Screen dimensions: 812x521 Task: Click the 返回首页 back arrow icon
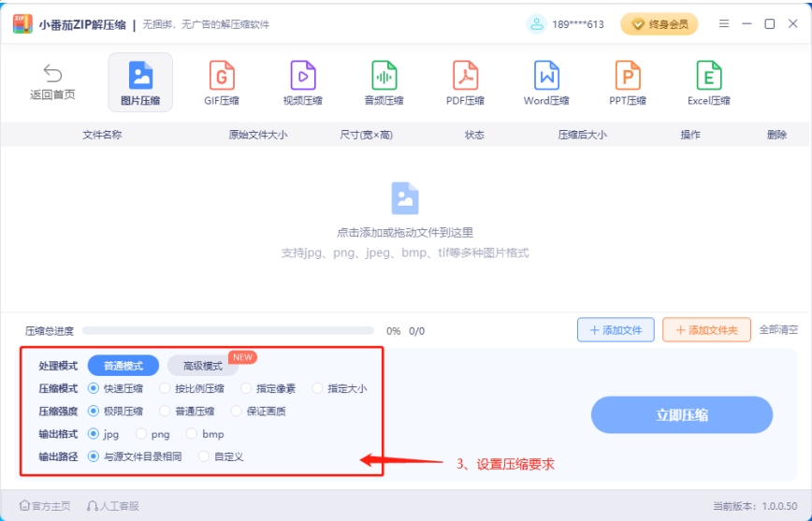tap(52, 74)
